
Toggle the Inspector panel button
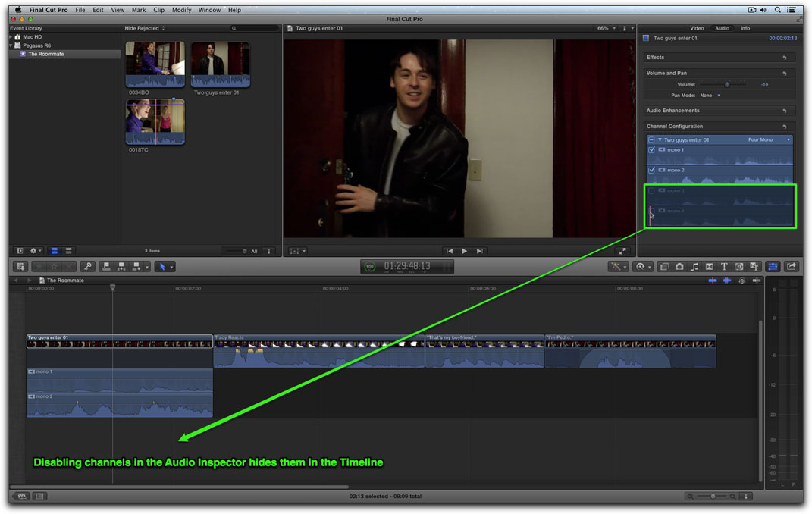(773, 267)
